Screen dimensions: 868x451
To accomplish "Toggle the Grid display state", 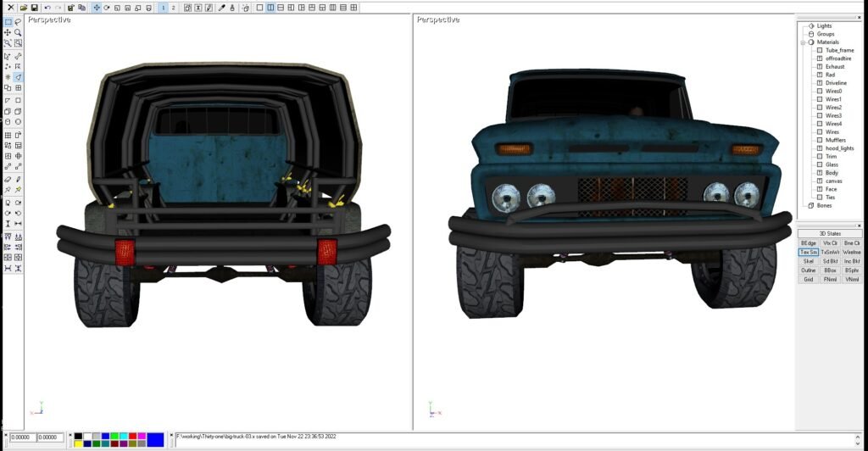I will click(808, 279).
